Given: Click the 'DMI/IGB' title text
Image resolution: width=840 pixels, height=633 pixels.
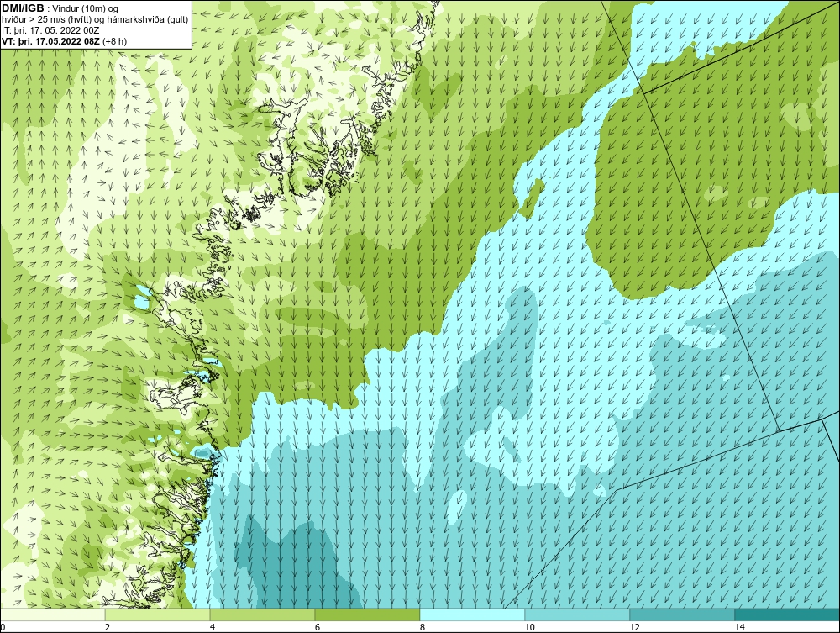Looking at the screenshot, I should point(23,8).
